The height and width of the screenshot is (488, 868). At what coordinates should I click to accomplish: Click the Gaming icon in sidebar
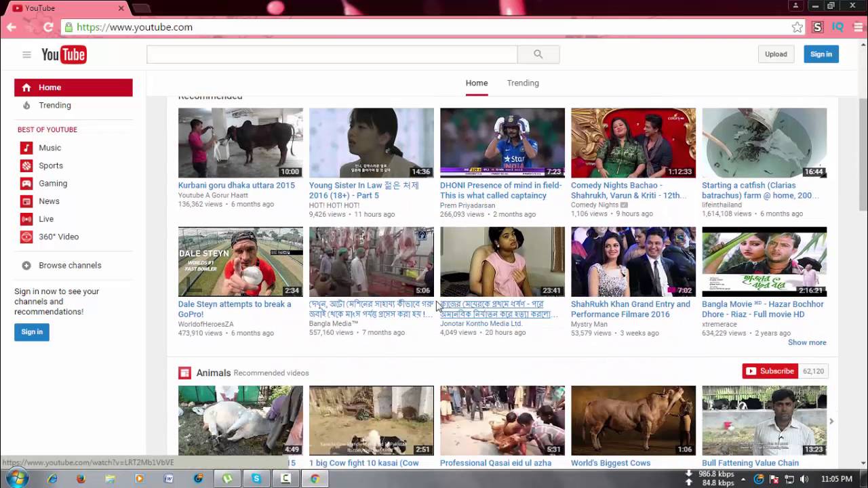tap(26, 183)
